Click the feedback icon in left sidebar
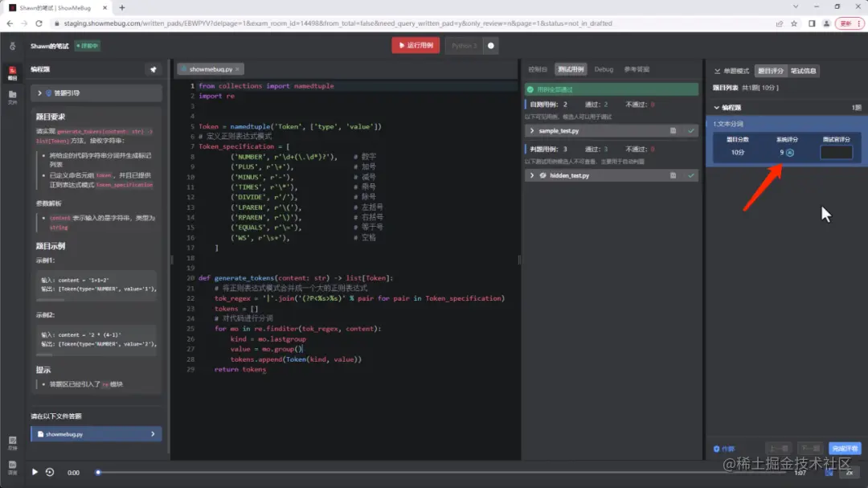This screenshot has height=488, width=868. click(12, 443)
